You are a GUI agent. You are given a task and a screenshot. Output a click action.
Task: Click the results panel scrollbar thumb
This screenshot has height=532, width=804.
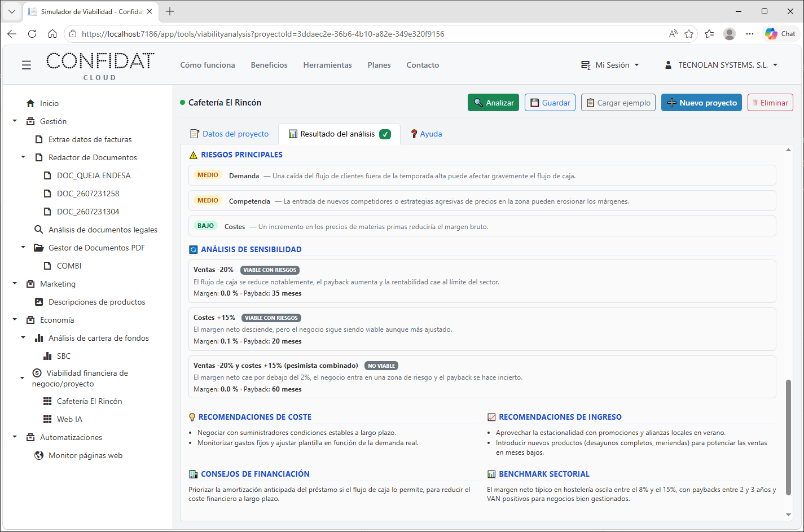click(788, 437)
